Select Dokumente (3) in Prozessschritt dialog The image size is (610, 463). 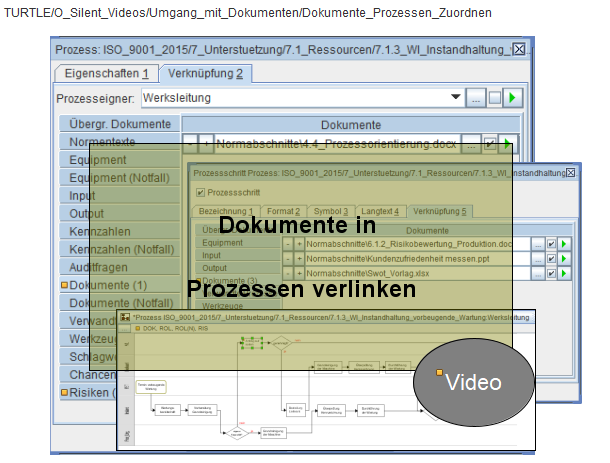[x=238, y=281]
